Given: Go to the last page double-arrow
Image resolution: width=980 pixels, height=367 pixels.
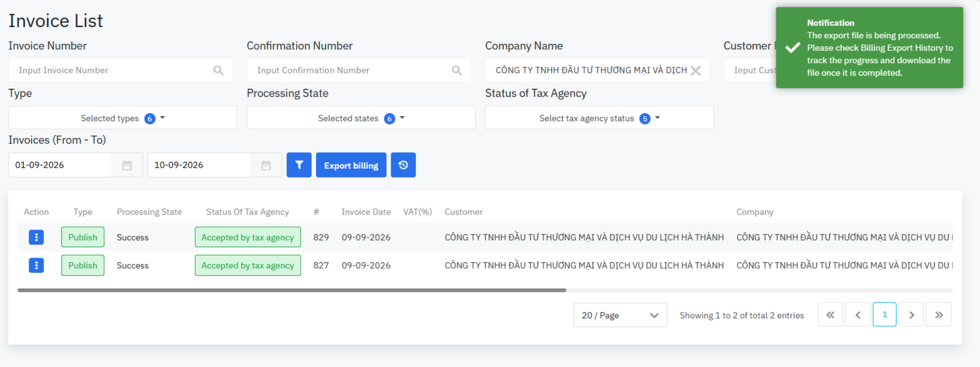Looking at the screenshot, I should tap(939, 315).
